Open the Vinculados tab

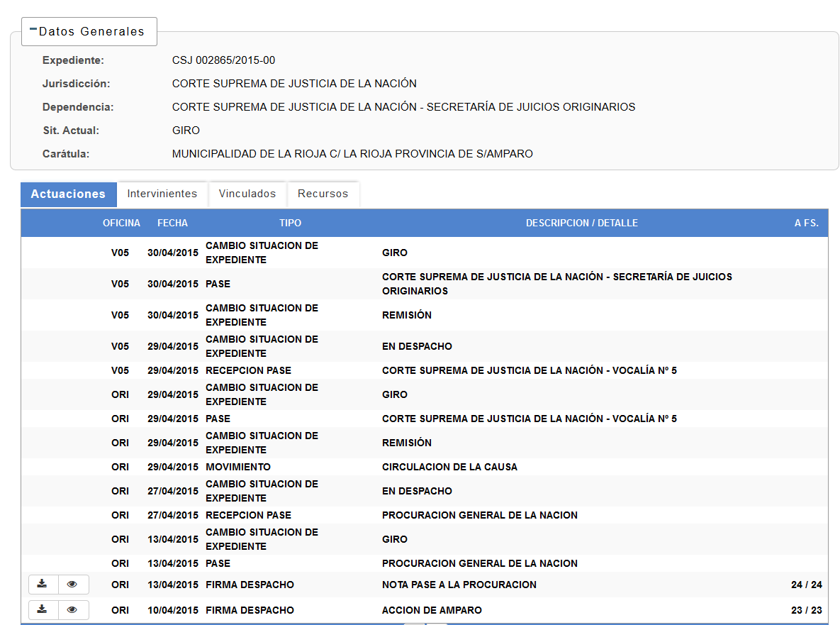247,194
